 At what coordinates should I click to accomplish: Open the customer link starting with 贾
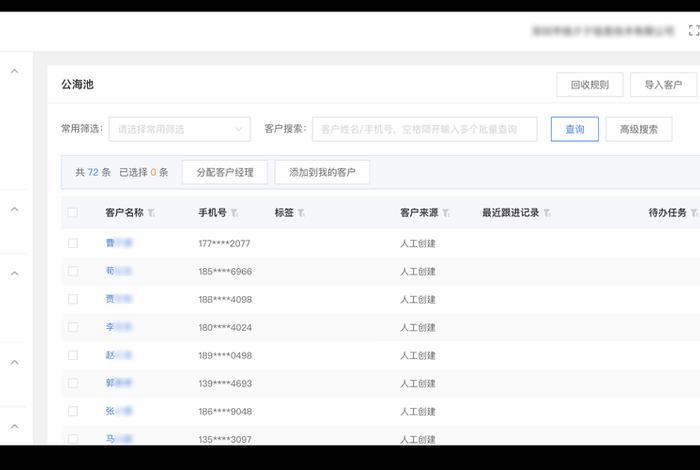click(119, 299)
